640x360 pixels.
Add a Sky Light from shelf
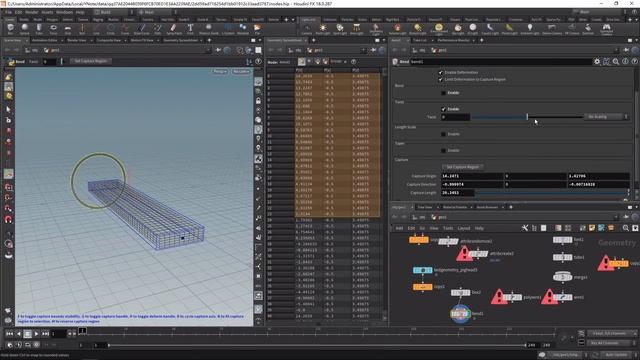[x=458, y=29]
